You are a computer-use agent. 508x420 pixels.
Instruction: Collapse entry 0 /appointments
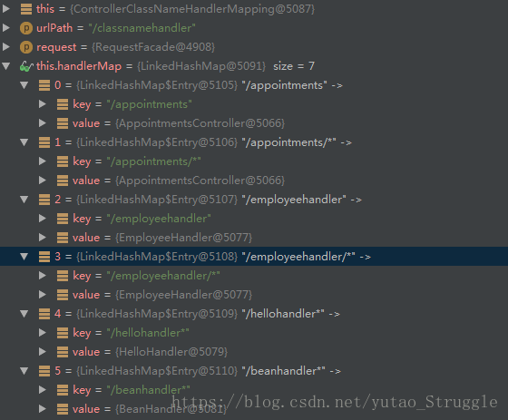(24, 85)
